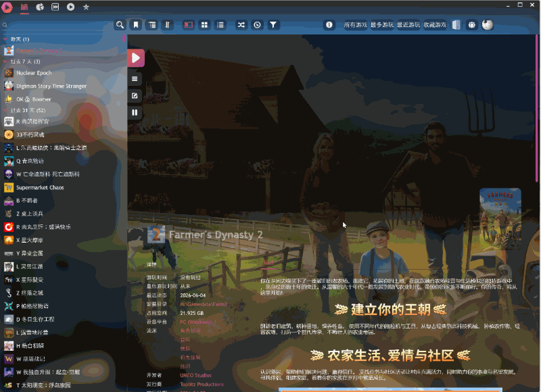Select the 最近游玩 filter preset
This screenshot has height=392, width=541.
pos(408,25)
